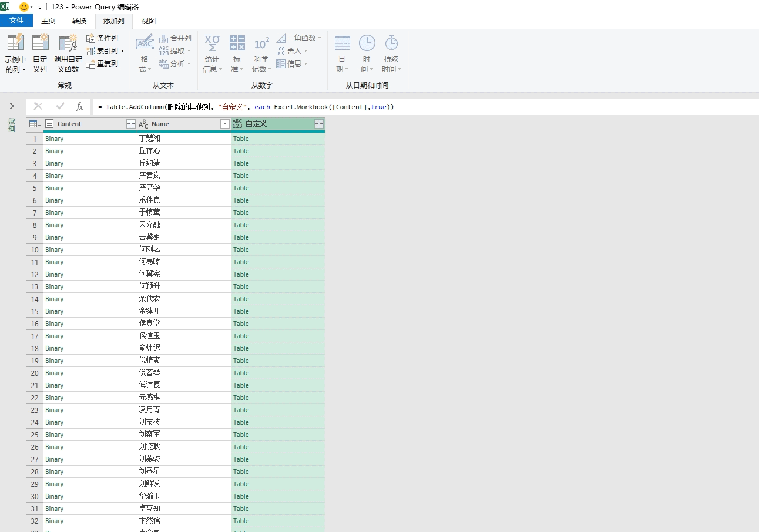Switch to the 视图 view tab
The image size is (759, 532).
(149, 21)
